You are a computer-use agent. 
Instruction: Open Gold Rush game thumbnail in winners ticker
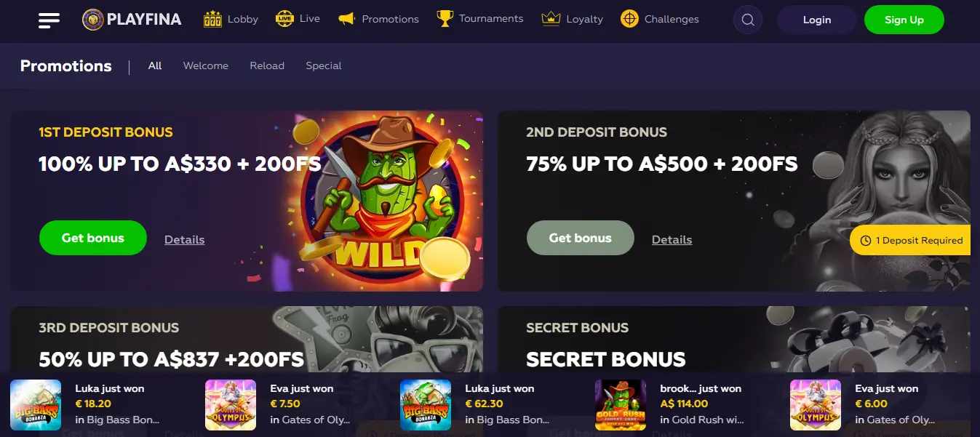[x=621, y=404]
